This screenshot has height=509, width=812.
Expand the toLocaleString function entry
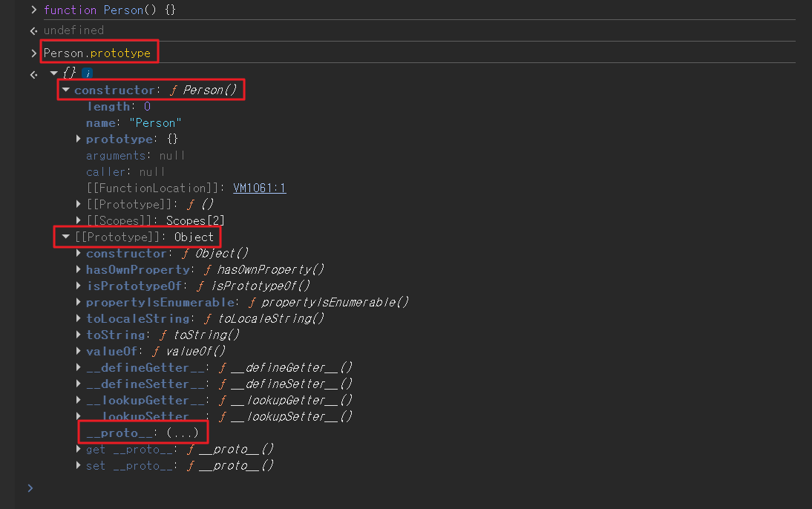[x=79, y=319]
